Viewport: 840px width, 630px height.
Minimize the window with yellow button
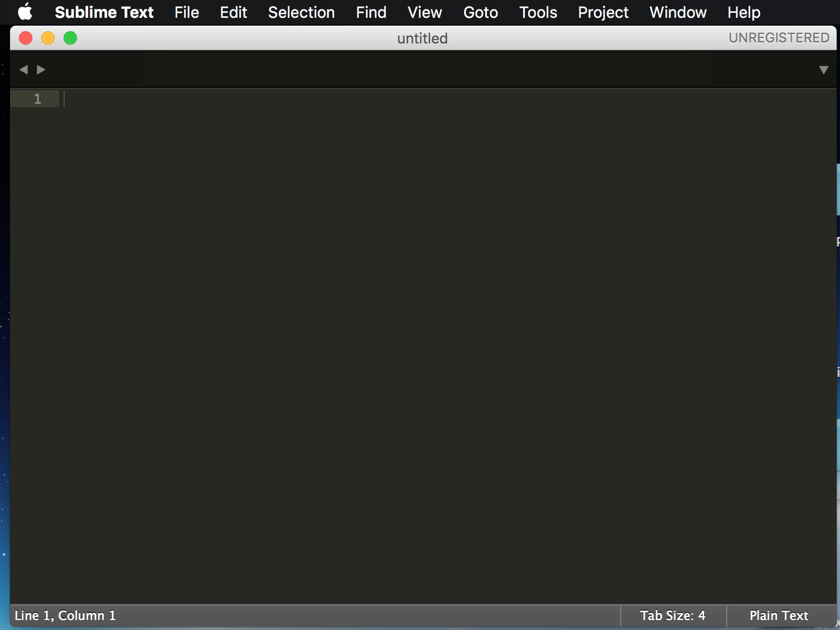tap(48, 38)
